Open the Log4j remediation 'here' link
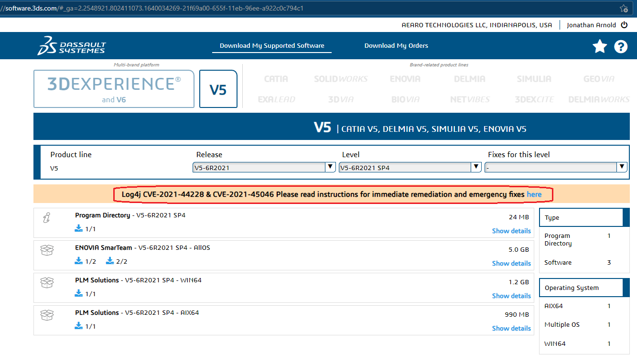This screenshot has height=364, width=637. pos(534,194)
